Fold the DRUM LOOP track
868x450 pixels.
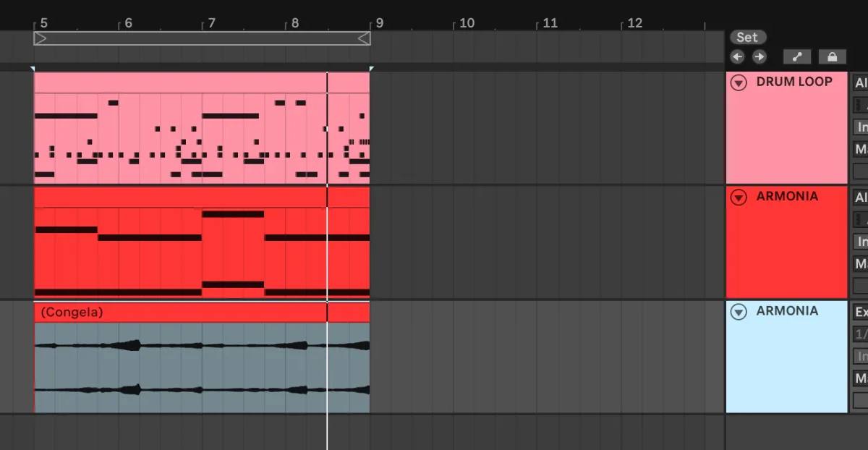pos(738,82)
